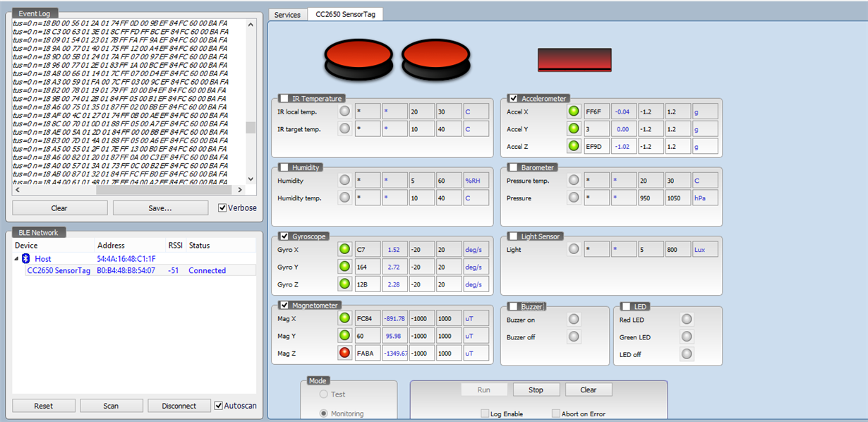Click the Light upper limit 800 field
This screenshot has height=422, width=868.
click(677, 249)
